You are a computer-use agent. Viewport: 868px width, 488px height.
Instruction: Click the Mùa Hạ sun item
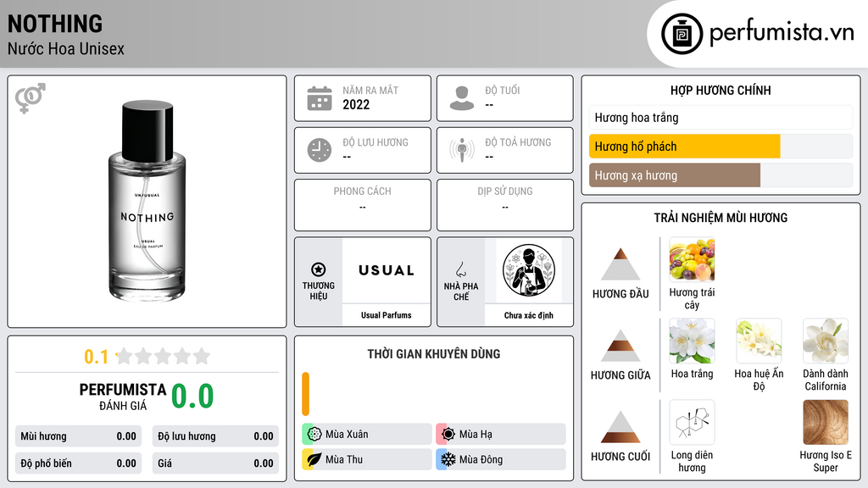[x=501, y=434]
